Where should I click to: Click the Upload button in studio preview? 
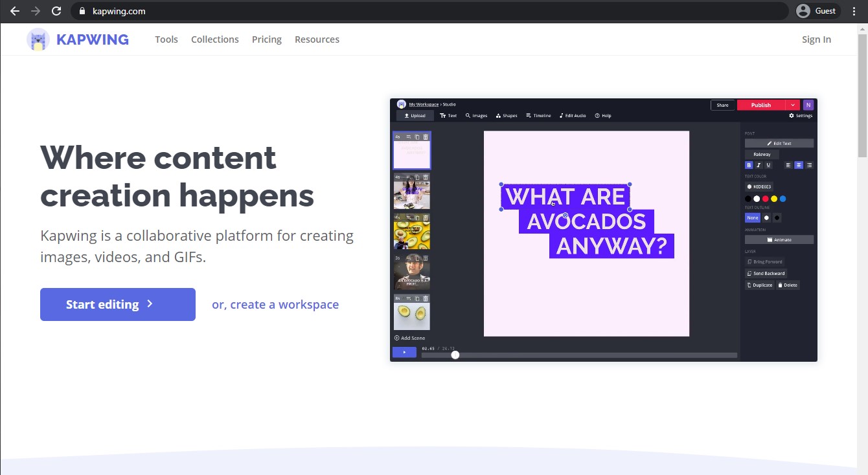pyautogui.click(x=415, y=116)
